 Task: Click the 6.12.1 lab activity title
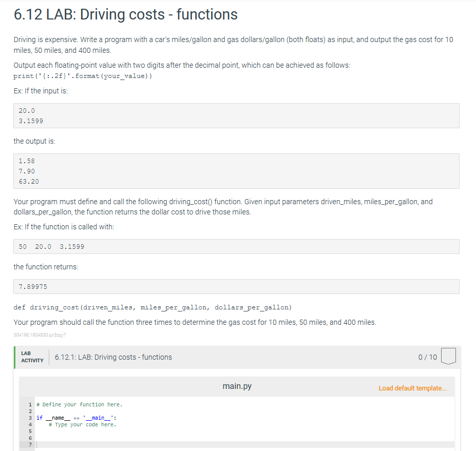(113, 357)
